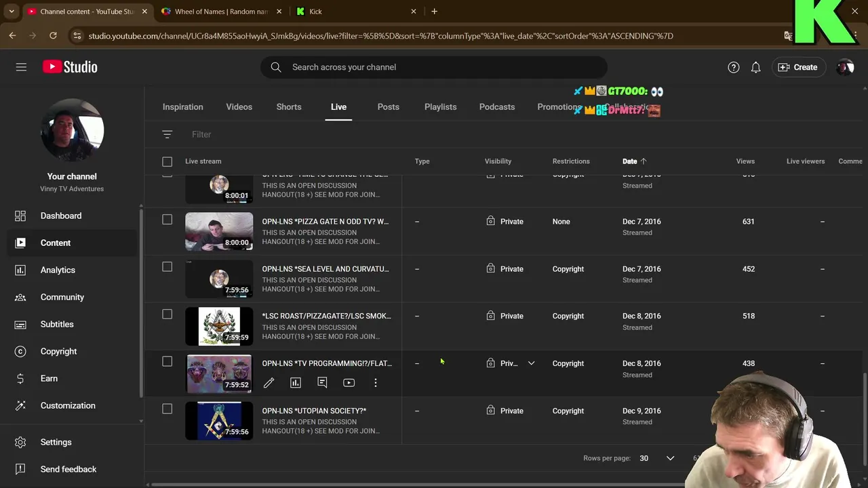Switch to the Shorts tab
The width and height of the screenshot is (868, 488).
(x=289, y=107)
